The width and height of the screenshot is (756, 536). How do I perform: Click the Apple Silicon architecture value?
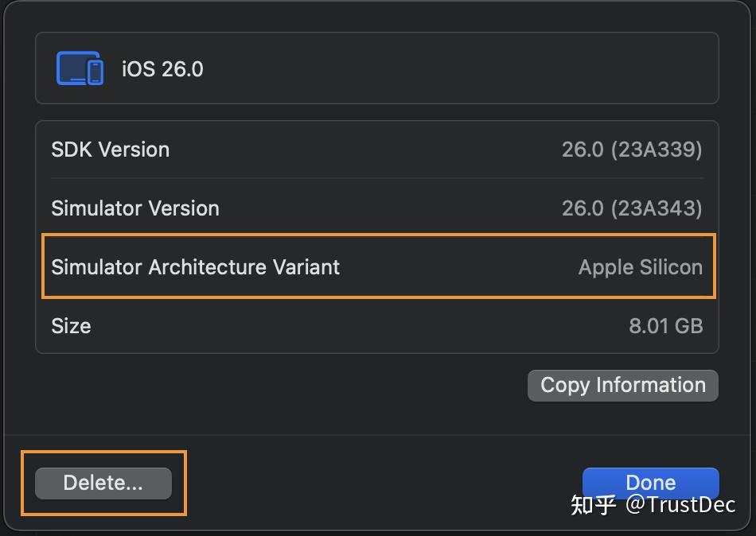point(640,267)
